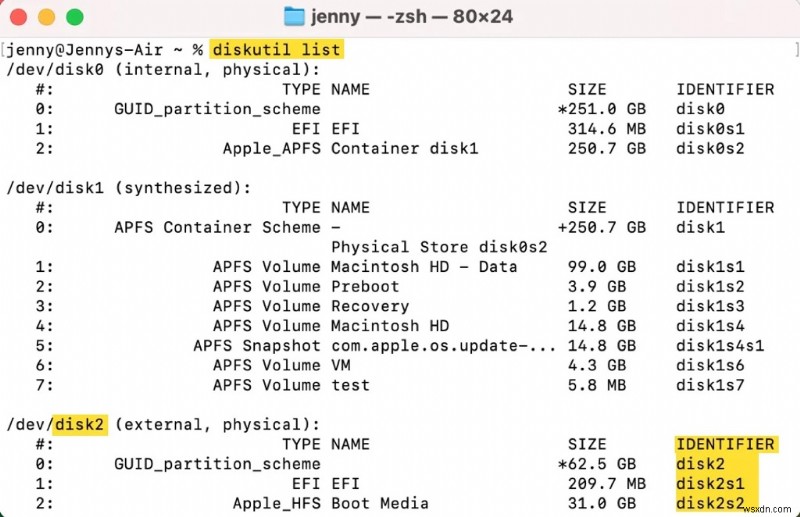Click 'Apple_HFS Boot Media' entry
This screenshot has height=517, width=800.
331,503
